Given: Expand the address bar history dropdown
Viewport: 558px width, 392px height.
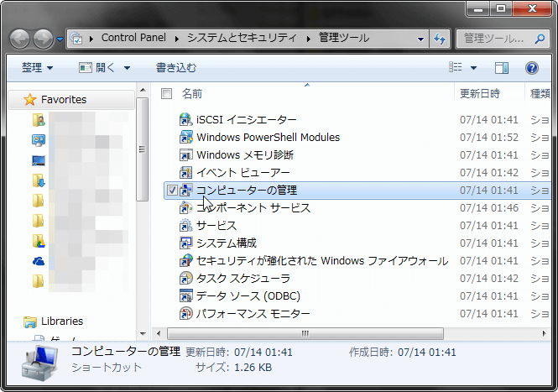Looking at the screenshot, I should [x=420, y=39].
